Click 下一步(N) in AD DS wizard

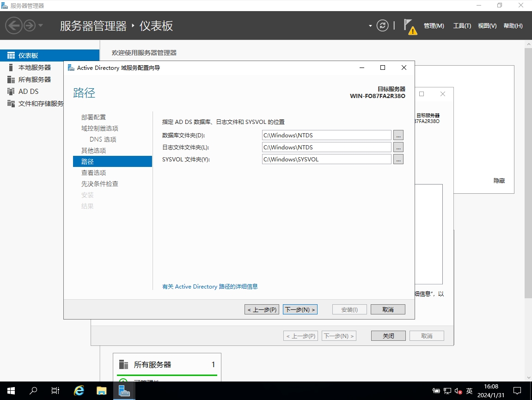(300, 309)
